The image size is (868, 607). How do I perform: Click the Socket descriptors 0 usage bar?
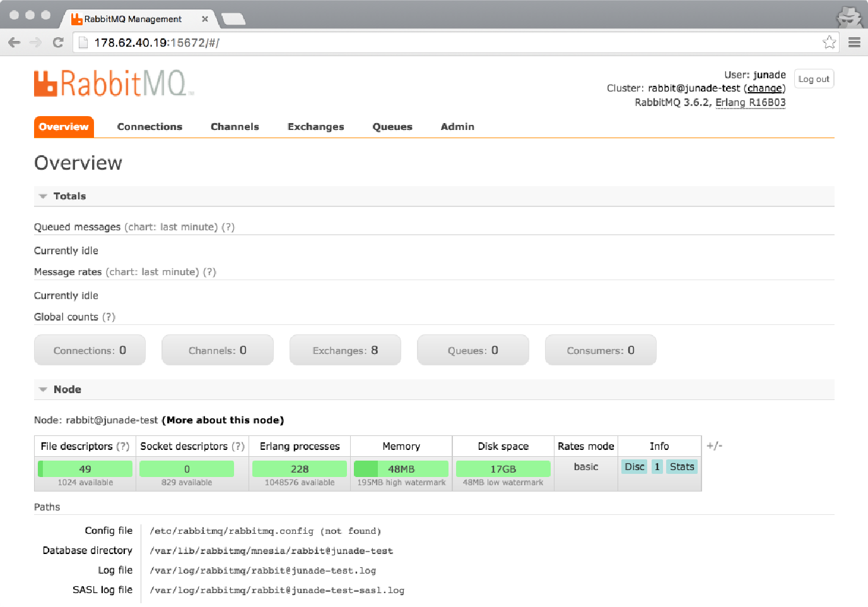tap(187, 469)
